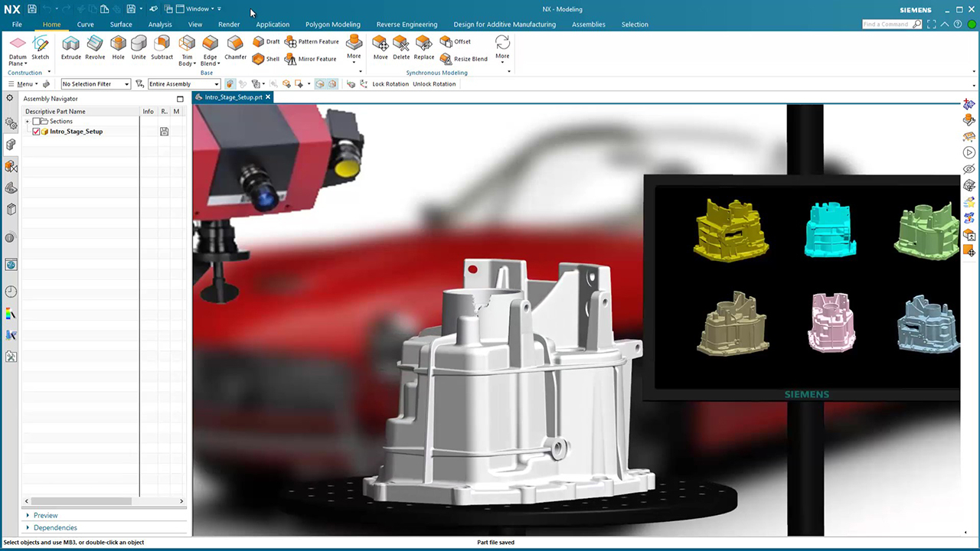
Task: Go to the Analysis ribbon tab
Action: click(x=160, y=24)
